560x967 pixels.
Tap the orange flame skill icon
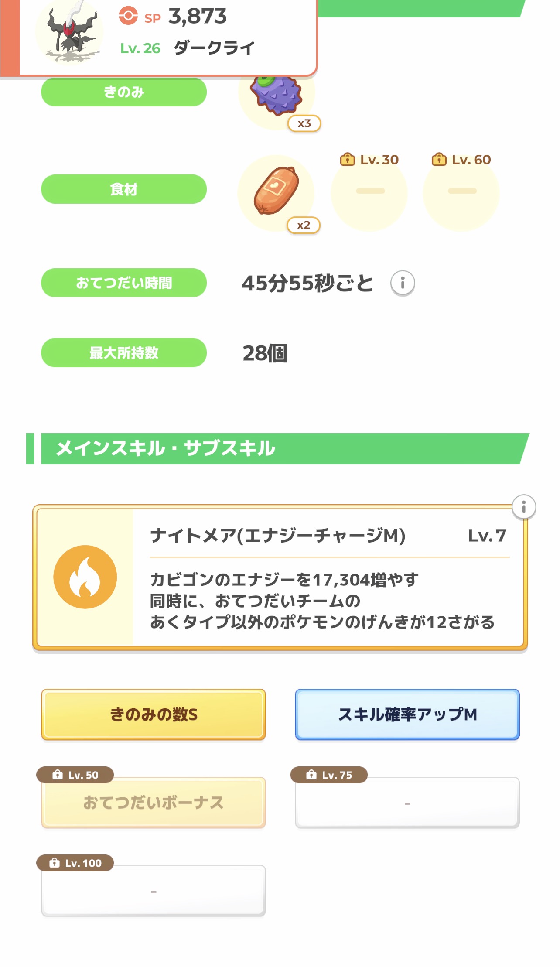coord(85,577)
